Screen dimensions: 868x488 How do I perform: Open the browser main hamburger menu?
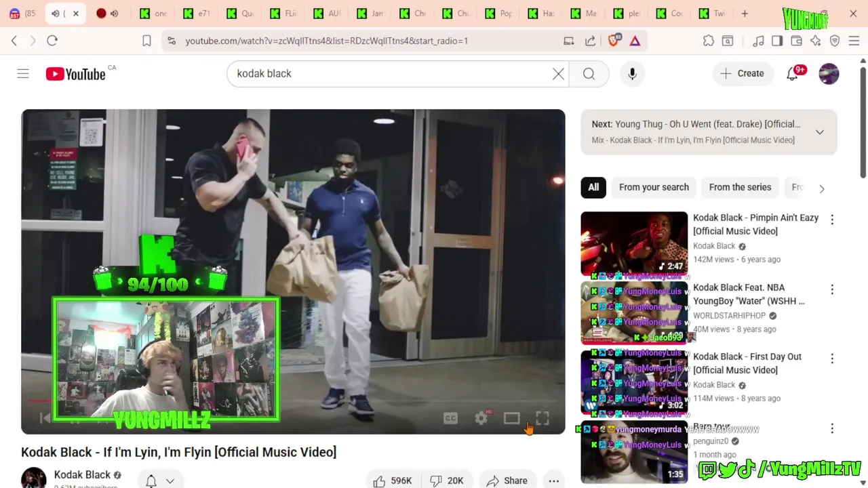(854, 41)
